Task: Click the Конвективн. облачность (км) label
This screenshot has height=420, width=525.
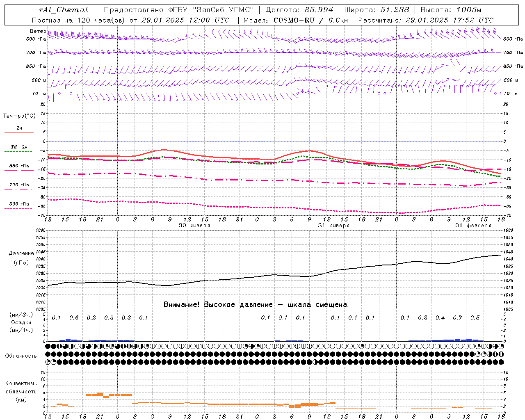Action: click(21, 392)
